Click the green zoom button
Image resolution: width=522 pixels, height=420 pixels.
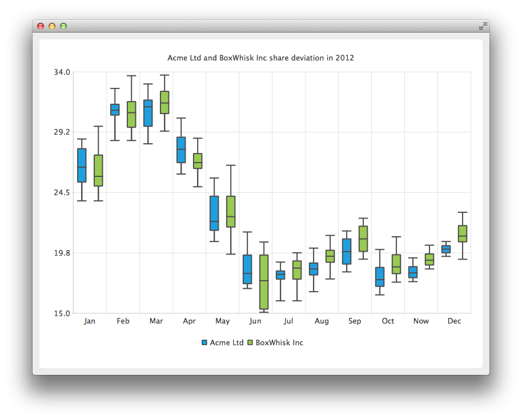click(x=63, y=26)
